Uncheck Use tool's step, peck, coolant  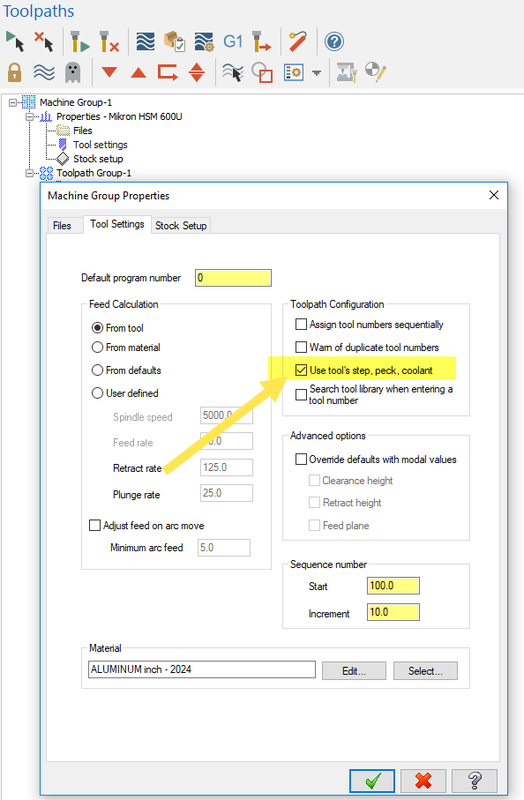click(301, 370)
